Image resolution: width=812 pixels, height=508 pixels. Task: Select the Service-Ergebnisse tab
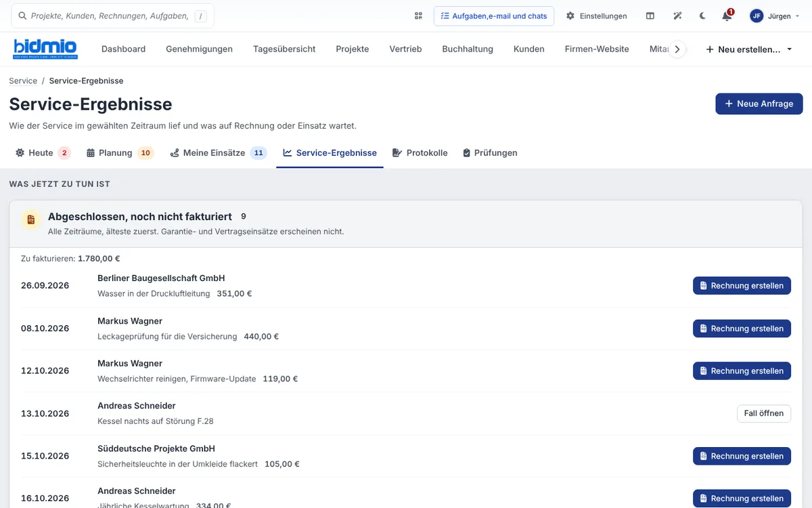[330, 153]
